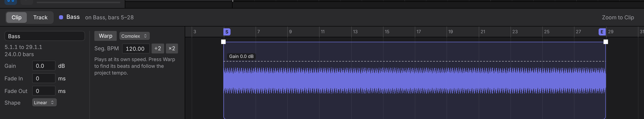Click bar 19 on the ruler
The image size is (644, 119).
[450, 32]
